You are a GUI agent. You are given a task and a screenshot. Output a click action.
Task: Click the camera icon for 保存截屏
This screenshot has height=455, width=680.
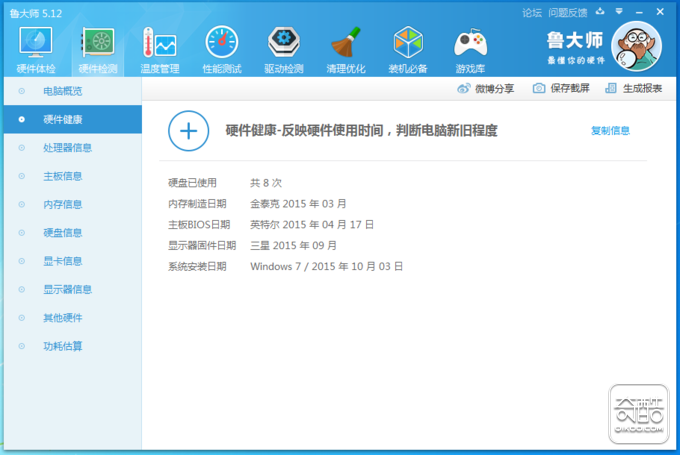(x=539, y=88)
